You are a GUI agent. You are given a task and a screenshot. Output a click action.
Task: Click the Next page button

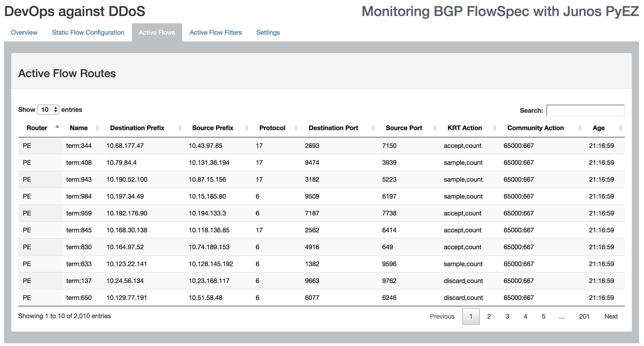(x=611, y=316)
